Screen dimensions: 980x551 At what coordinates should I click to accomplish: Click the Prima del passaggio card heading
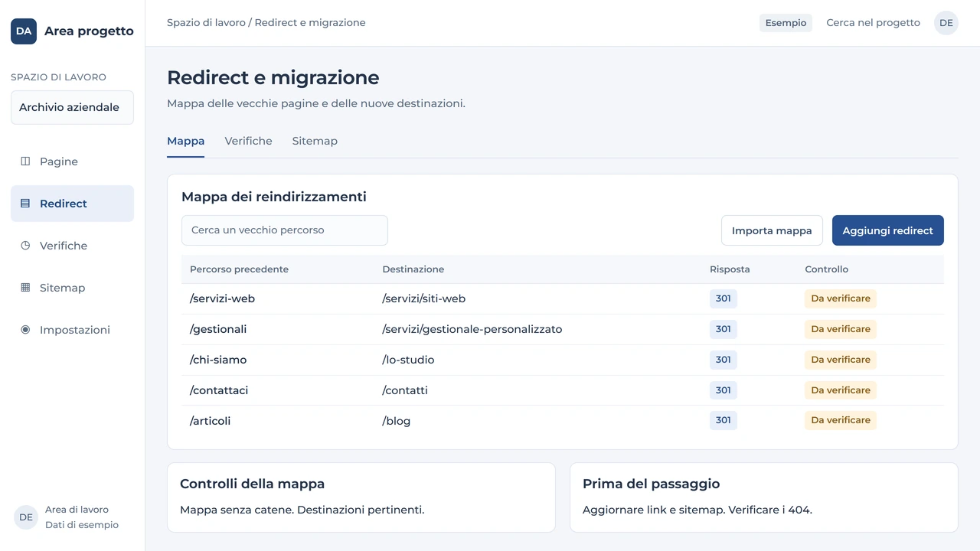pos(651,484)
